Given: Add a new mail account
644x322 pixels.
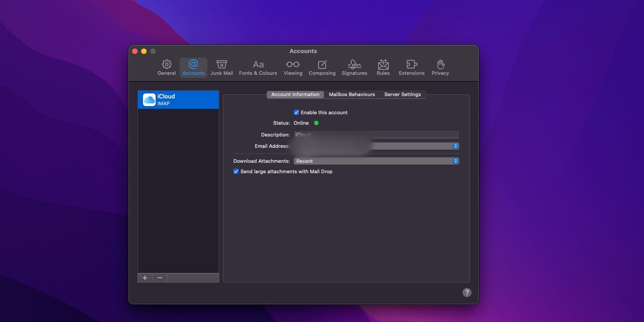Looking at the screenshot, I should pos(144,278).
